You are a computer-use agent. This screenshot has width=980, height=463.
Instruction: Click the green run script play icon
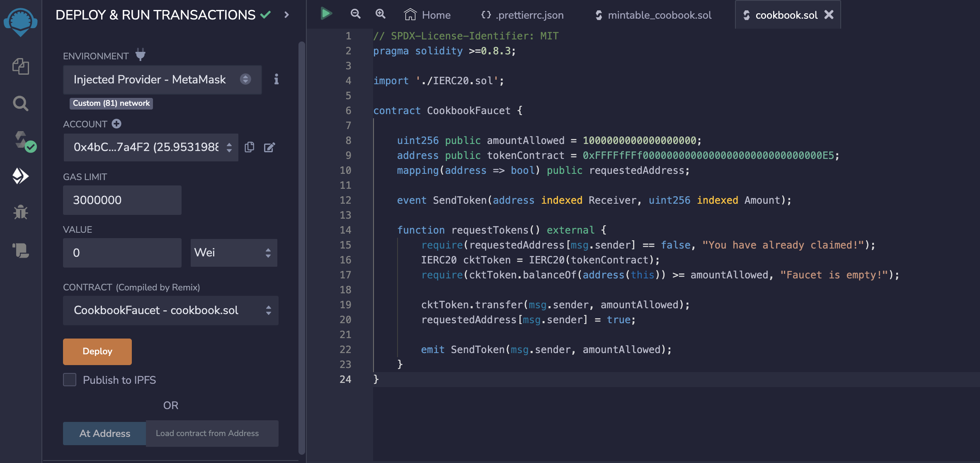pyautogui.click(x=326, y=14)
